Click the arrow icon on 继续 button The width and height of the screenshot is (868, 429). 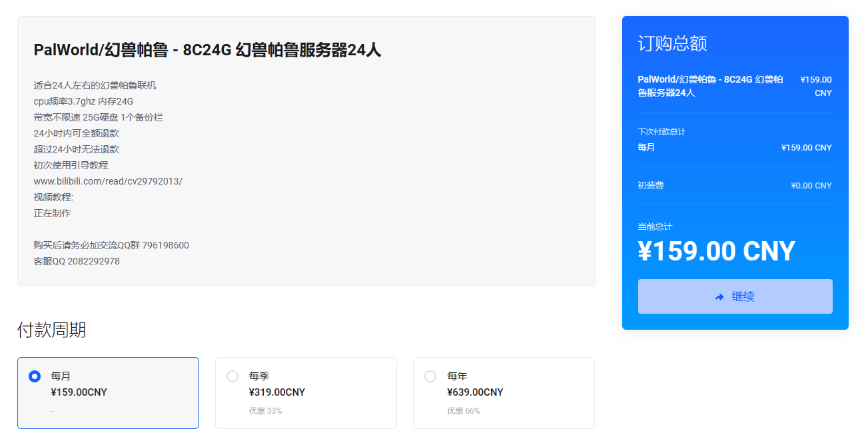click(x=719, y=297)
